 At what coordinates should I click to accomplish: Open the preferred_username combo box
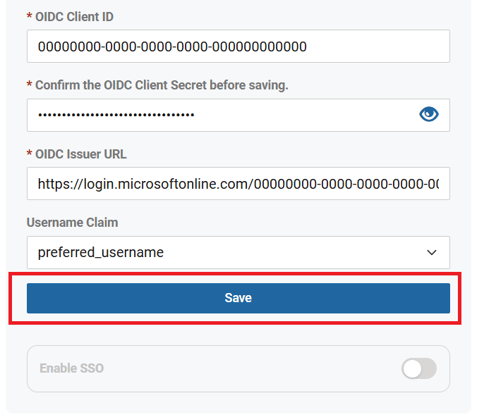point(238,252)
